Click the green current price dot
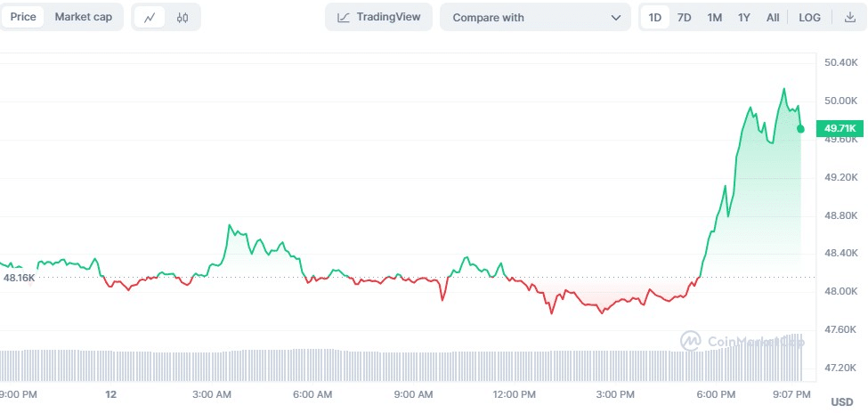This screenshot has width=868, height=413. coord(800,129)
